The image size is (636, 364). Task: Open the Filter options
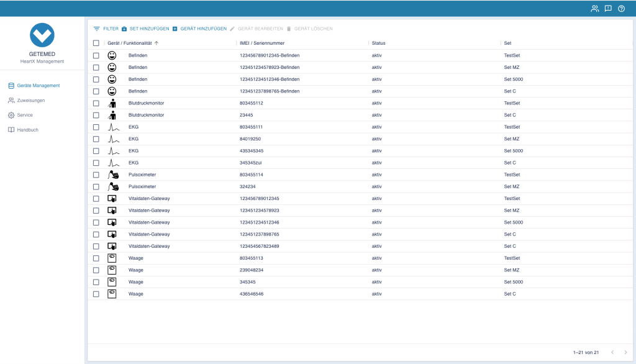[106, 29]
